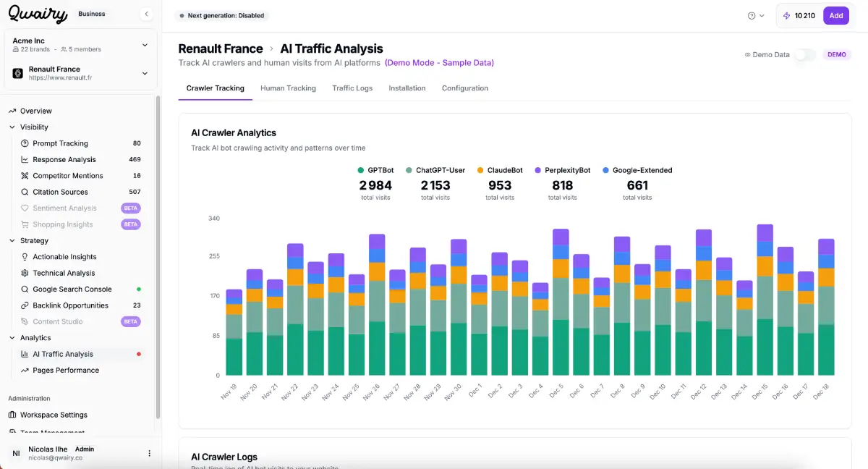Click the Backlink Opportunities link icon
Viewport: 868px width, 469px height.
[x=25, y=305]
